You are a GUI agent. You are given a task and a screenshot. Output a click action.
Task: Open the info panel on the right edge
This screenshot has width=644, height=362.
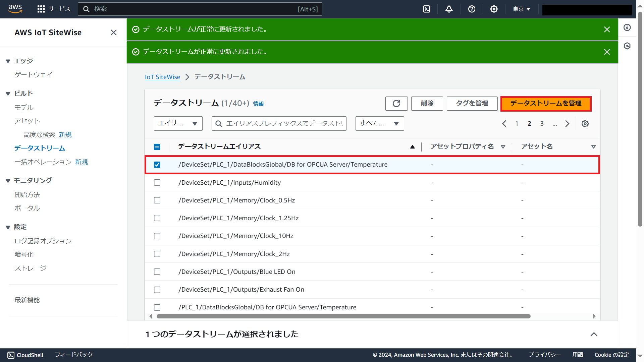(627, 27)
